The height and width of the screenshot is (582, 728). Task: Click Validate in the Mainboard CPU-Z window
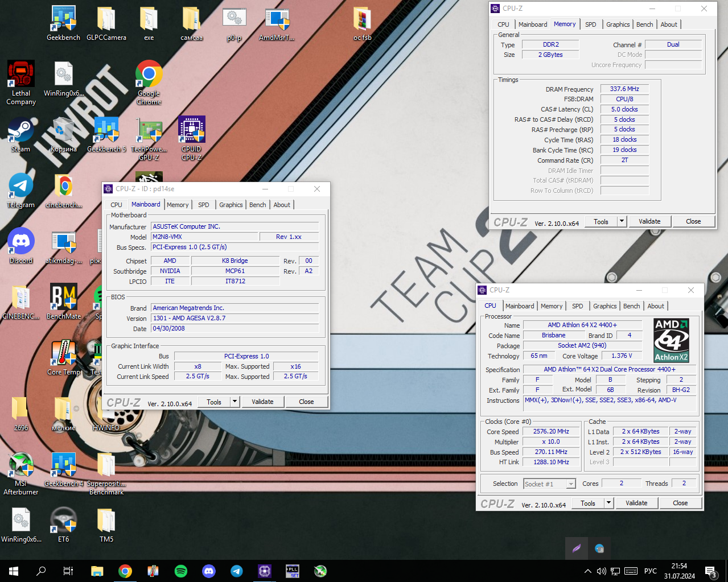(x=262, y=402)
